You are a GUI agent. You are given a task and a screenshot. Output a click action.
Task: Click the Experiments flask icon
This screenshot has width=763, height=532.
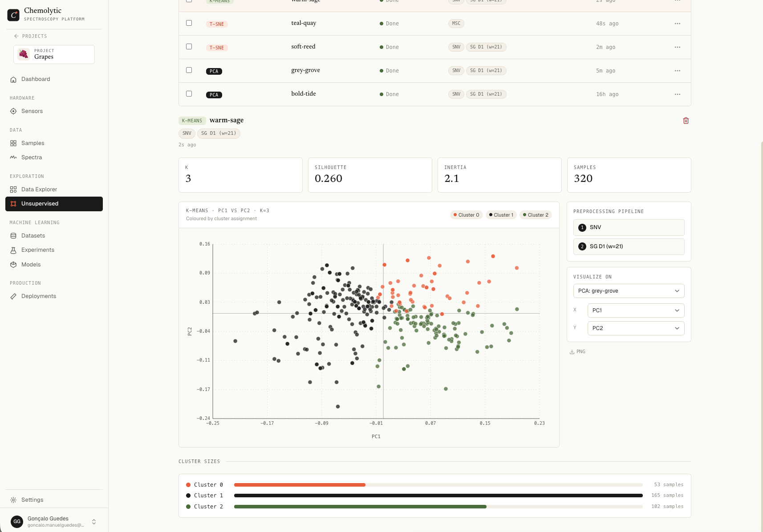click(x=13, y=250)
